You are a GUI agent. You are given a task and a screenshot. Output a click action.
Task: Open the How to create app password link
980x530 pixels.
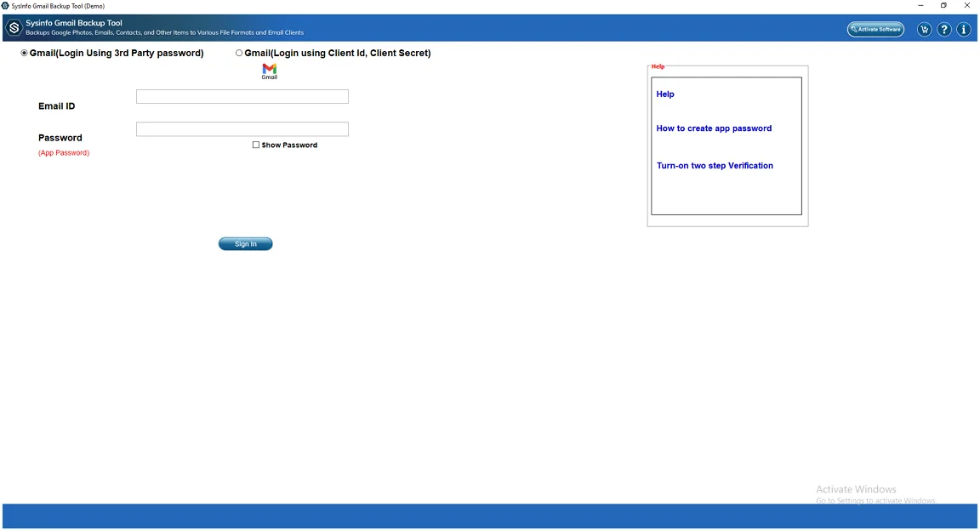[x=714, y=128]
